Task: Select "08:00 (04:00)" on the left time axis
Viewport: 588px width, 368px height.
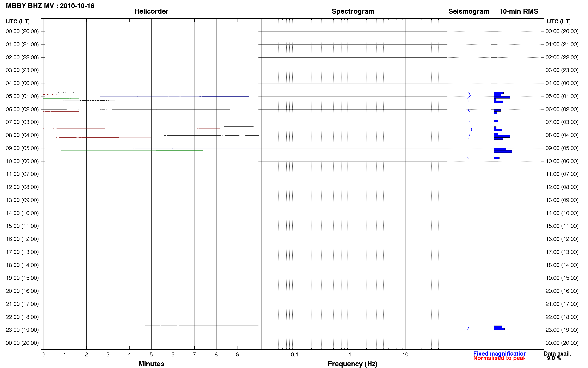Action: (x=22, y=135)
